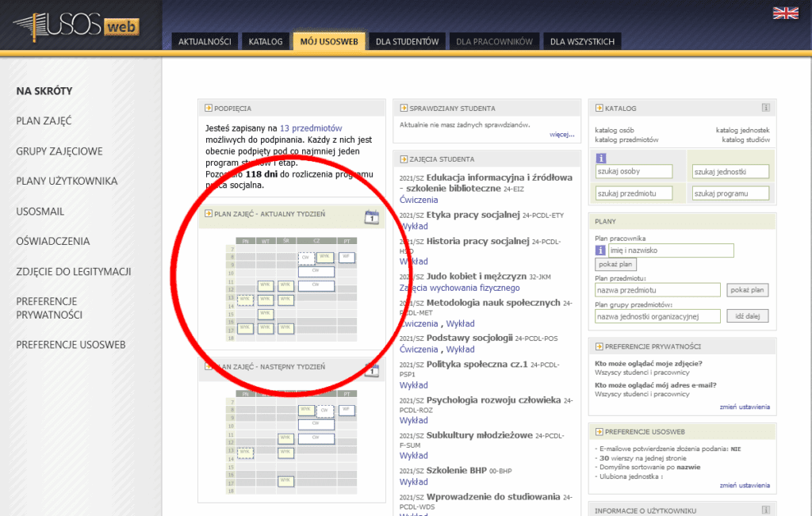This screenshot has width=812, height=516.
Task: Select PLAN ZAJĘĆ in the sidebar
Action: pos(44,120)
